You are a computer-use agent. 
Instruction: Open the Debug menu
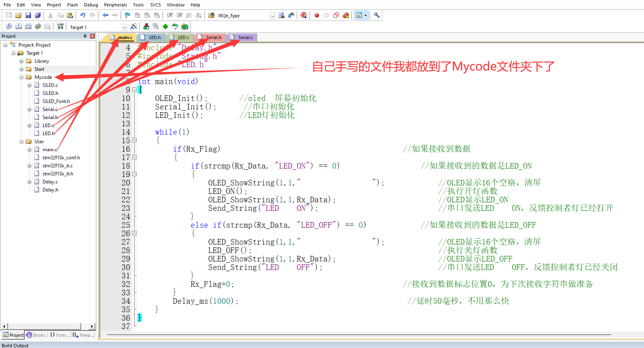[x=91, y=5]
